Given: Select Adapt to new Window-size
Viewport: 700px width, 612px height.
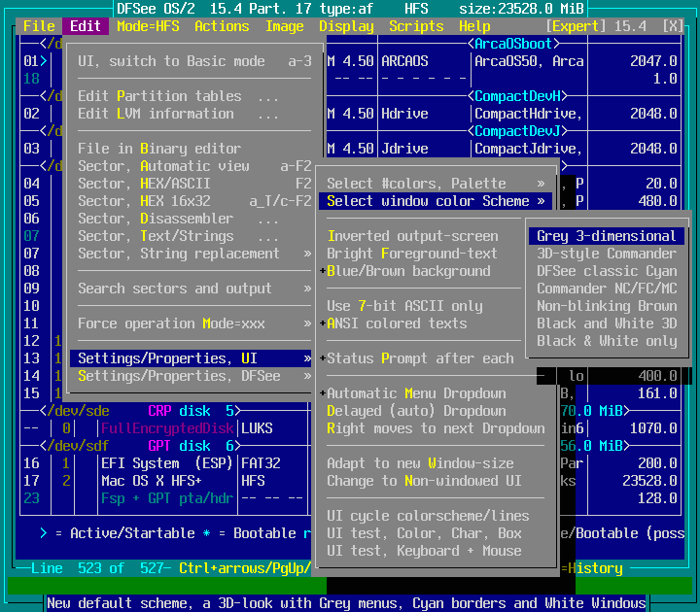Looking at the screenshot, I should [436, 463].
